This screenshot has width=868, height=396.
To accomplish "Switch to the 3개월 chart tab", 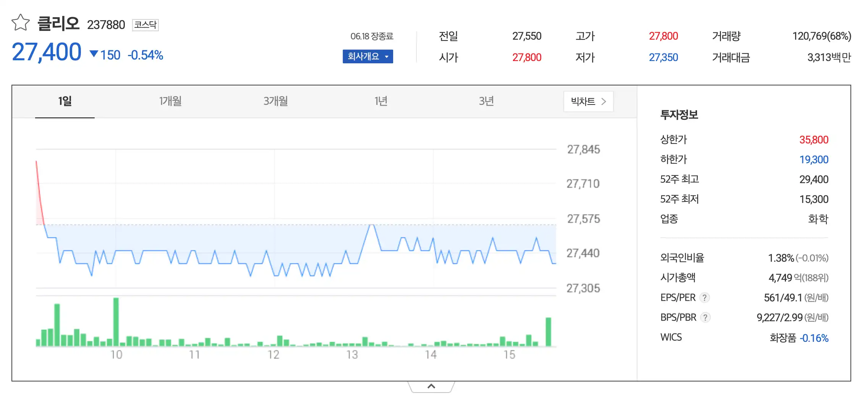I will click(x=276, y=101).
